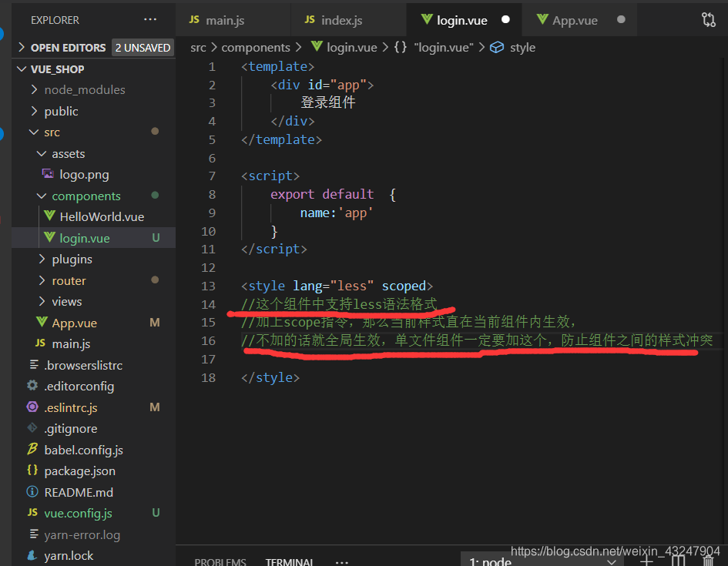Switch to the index.js editor tab

click(349, 19)
